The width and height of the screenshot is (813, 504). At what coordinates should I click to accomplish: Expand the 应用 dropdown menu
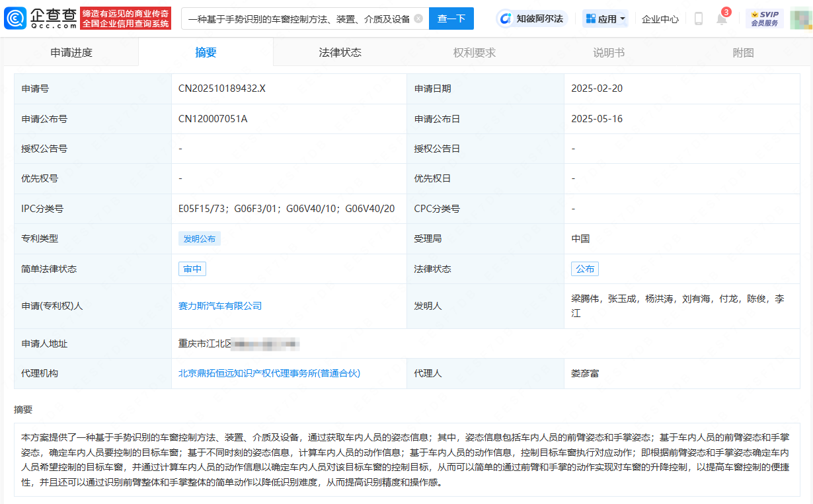pyautogui.click(x=605, y=18)
